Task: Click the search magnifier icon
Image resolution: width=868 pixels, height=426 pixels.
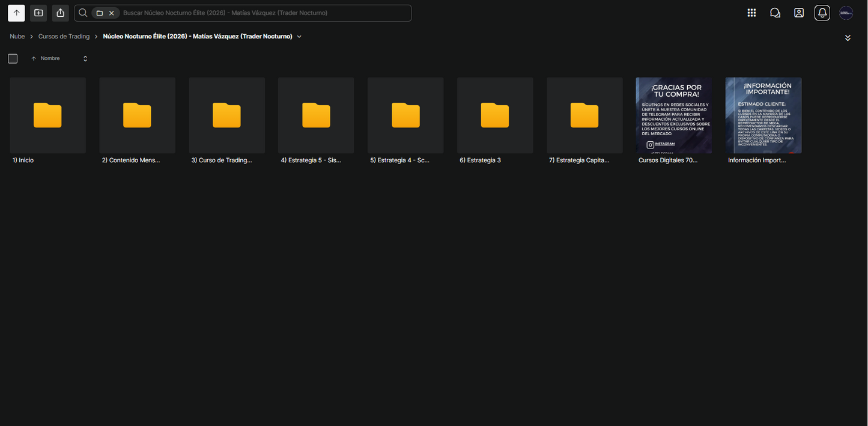Action: coord(83,13)
